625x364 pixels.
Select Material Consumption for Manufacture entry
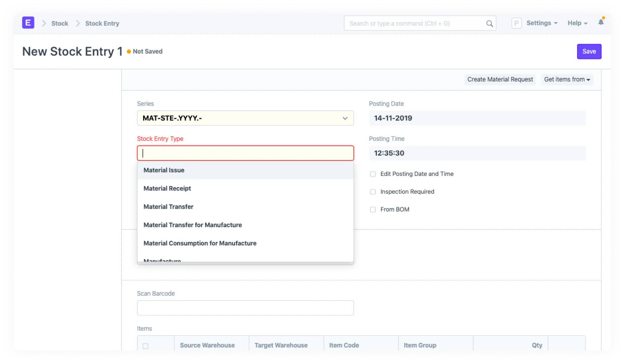(200, 243)
